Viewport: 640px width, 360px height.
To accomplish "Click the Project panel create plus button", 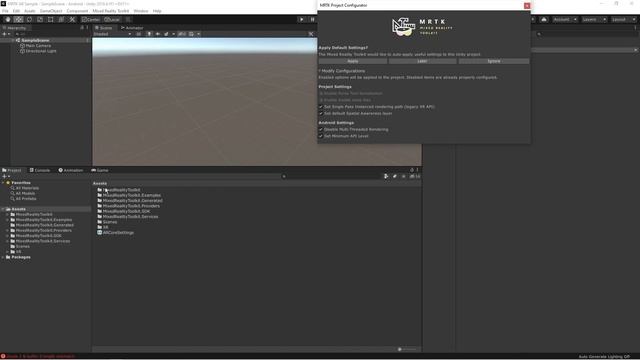I will click(5, 176).
